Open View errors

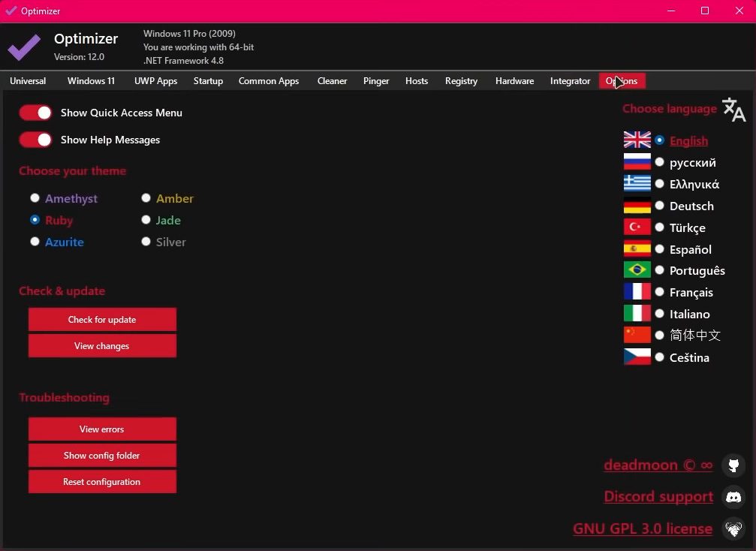102,429
